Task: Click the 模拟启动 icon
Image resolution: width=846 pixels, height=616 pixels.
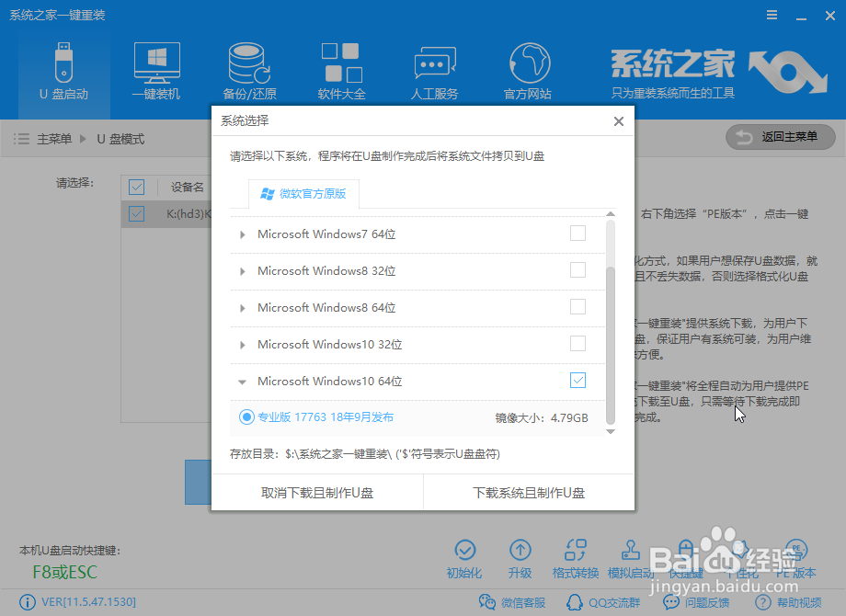Action: coord(631,559)
